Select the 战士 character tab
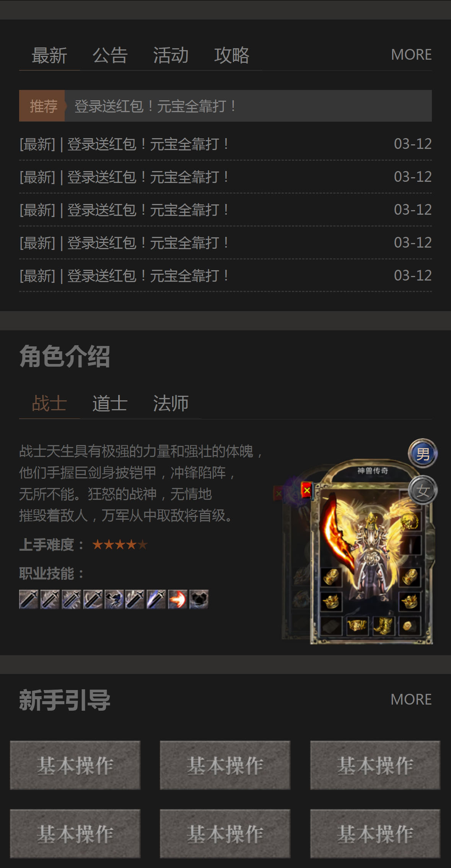451x868 pixels. coord(49,403)
